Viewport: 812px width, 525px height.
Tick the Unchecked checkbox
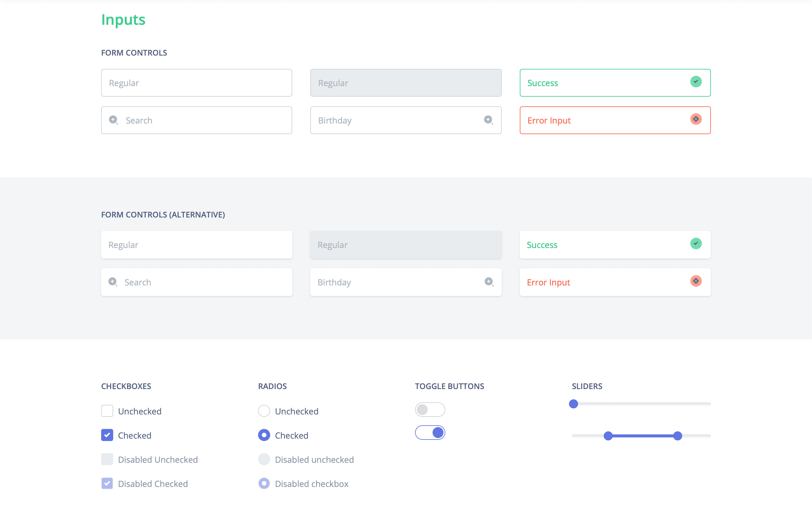coord(107,411)
